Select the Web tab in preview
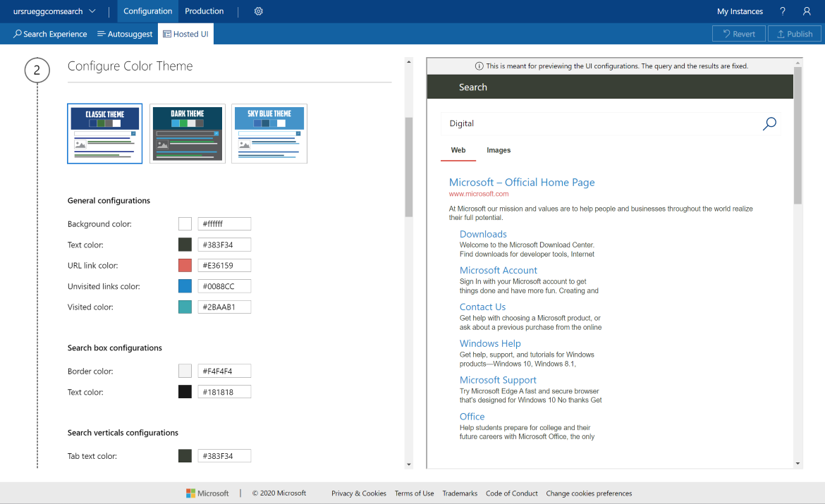This screenshot has height=504, width=825. (458, 150)
